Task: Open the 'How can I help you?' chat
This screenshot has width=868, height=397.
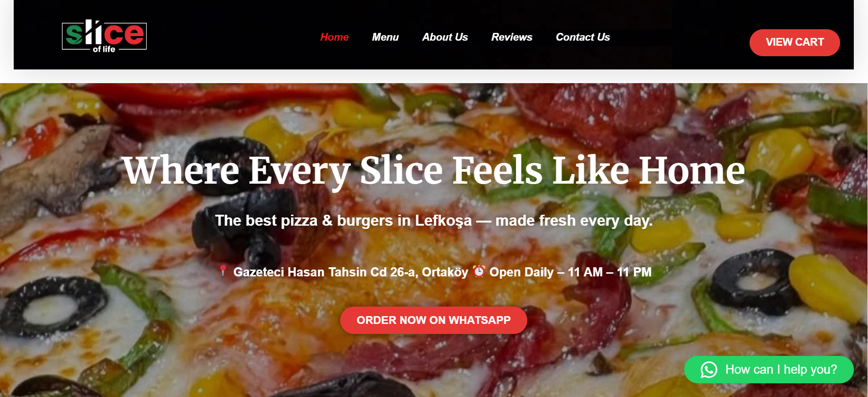Action: click(x=769, y=370)
